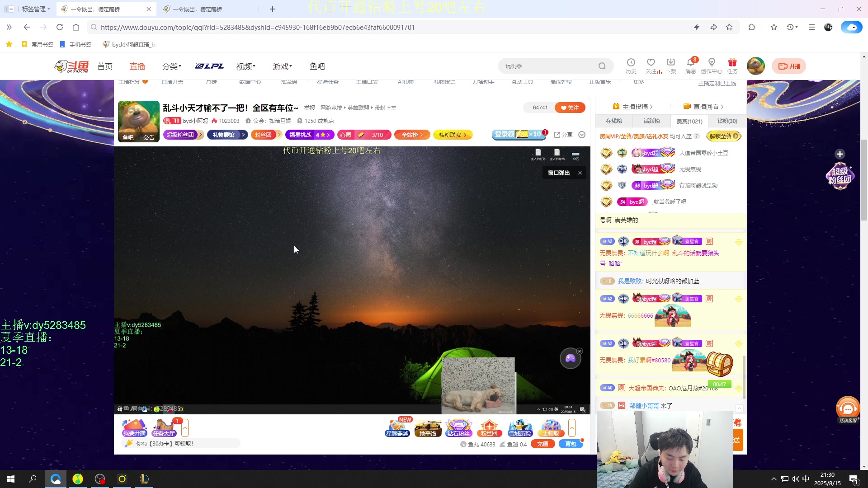Click the treasure chest countdown in chat

click(719, 366)
